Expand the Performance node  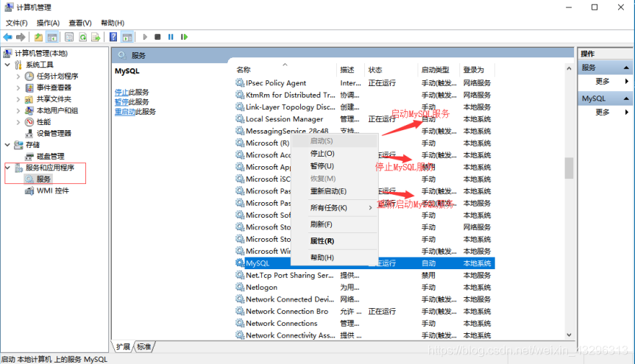(x=18, y=122)
